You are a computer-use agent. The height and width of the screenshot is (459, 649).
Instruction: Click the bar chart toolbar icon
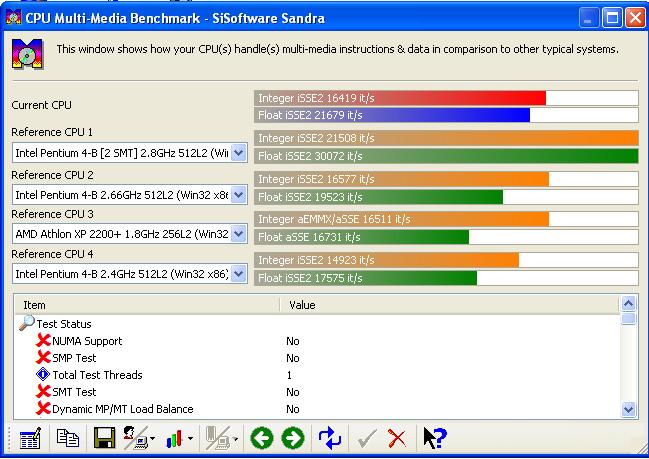tap(174, 439)
